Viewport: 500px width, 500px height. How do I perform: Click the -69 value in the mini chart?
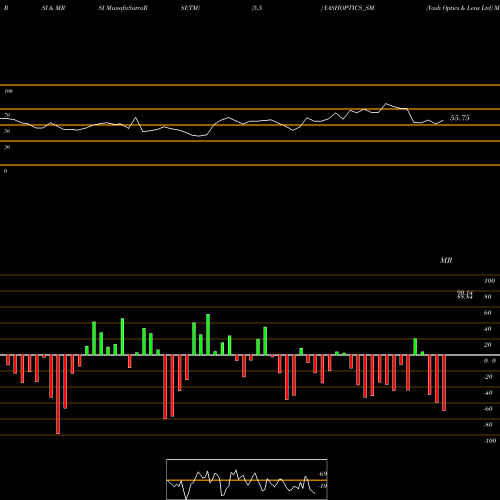click(x=322, y=474)
